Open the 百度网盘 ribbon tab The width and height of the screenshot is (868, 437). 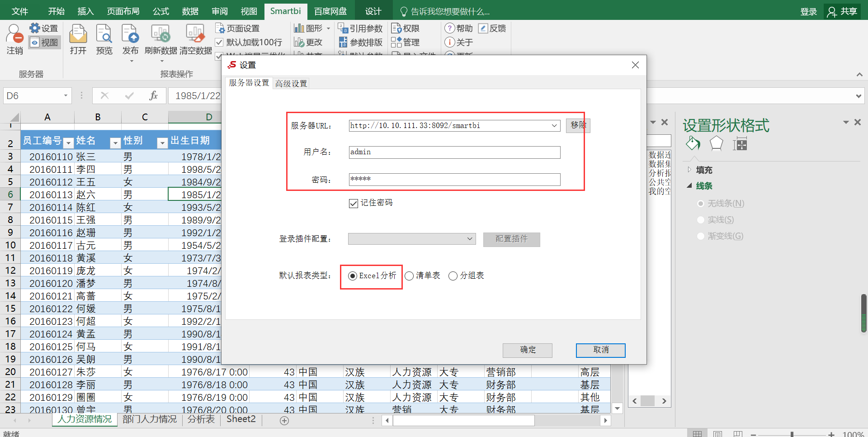pyautogui.click(x=330, y=11)
